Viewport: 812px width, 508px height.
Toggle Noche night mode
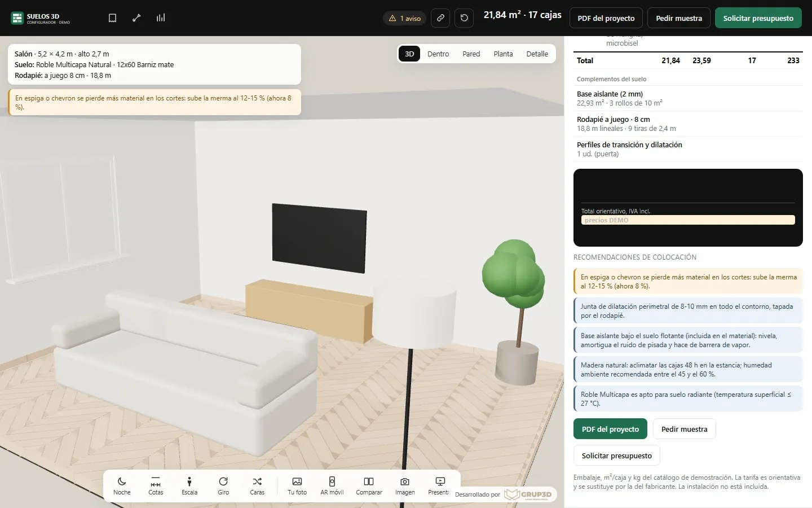122,485
